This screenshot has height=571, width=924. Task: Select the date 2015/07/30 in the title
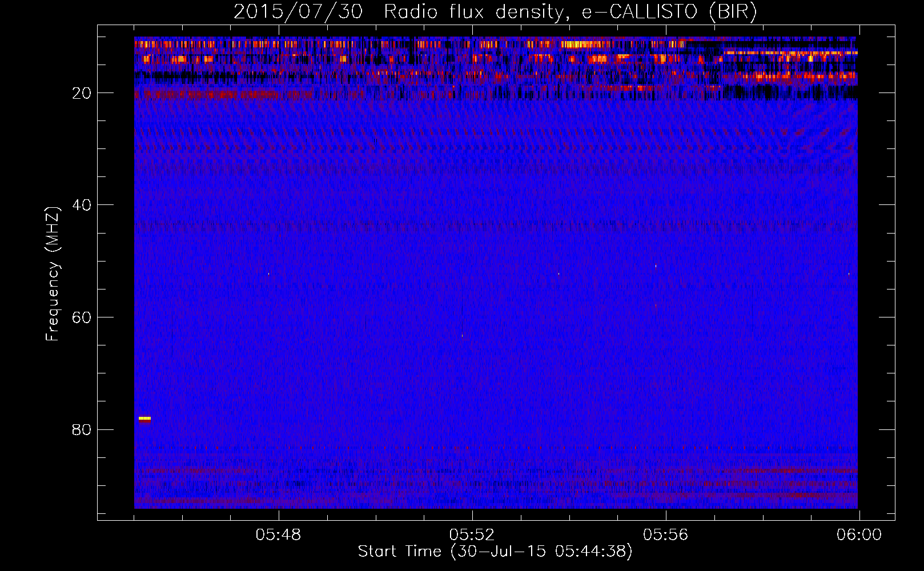[x=298, y=11]
